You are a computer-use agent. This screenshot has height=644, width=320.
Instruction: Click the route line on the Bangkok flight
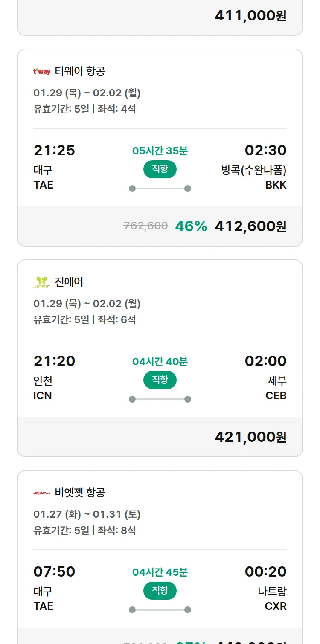click(x=160, y=189)
